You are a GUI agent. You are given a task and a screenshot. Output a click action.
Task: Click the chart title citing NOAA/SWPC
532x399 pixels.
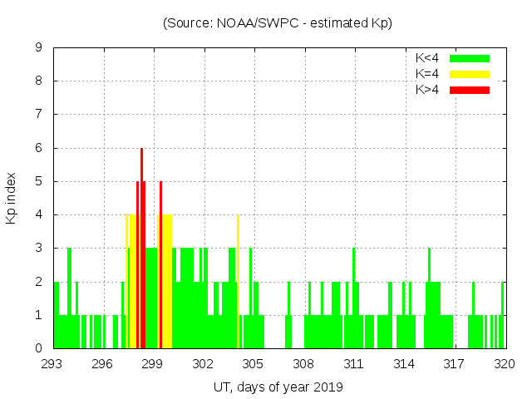click(x=278, y=23)
